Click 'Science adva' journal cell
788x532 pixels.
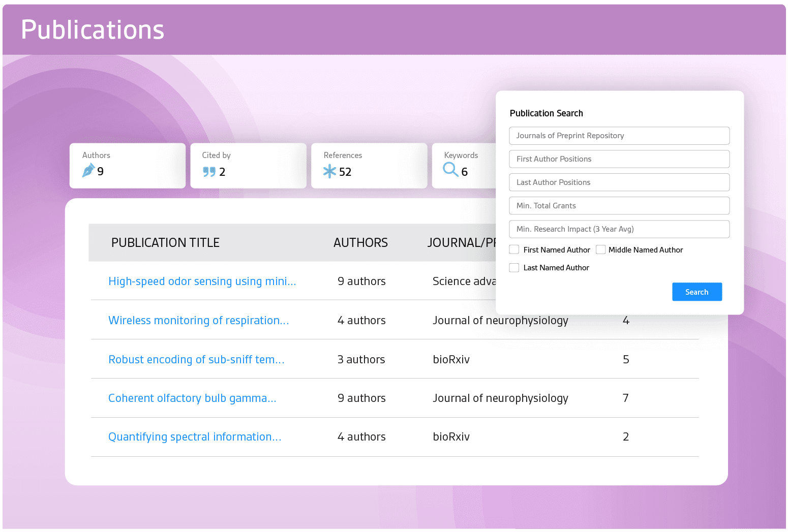click(464, 281)
